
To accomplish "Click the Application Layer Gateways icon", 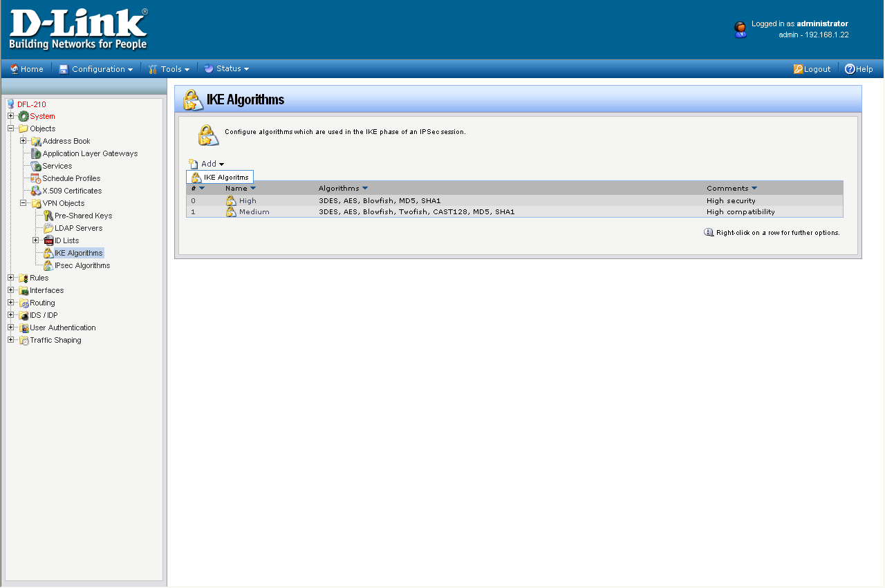I will (36, 153).
